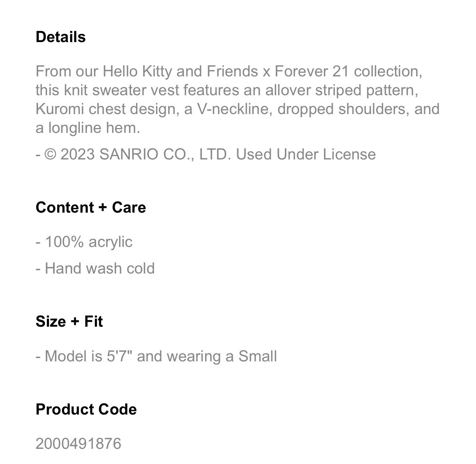Click the Size + Fit heading
This screenshot has height=464, width=476.
69,321
